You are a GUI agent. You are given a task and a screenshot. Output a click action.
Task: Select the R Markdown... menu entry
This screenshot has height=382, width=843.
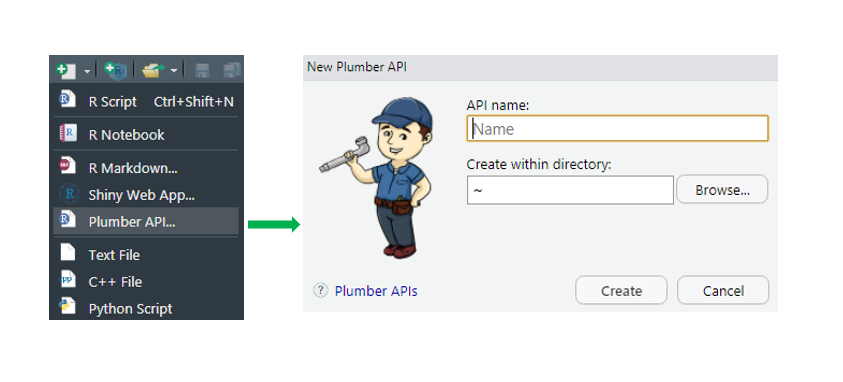(146, 168)
